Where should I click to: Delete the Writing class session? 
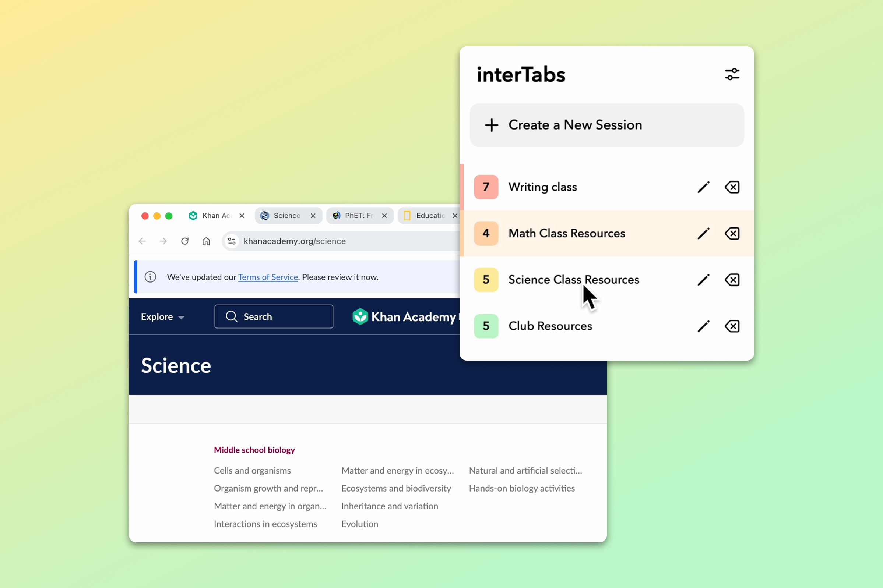pos(732,187)
